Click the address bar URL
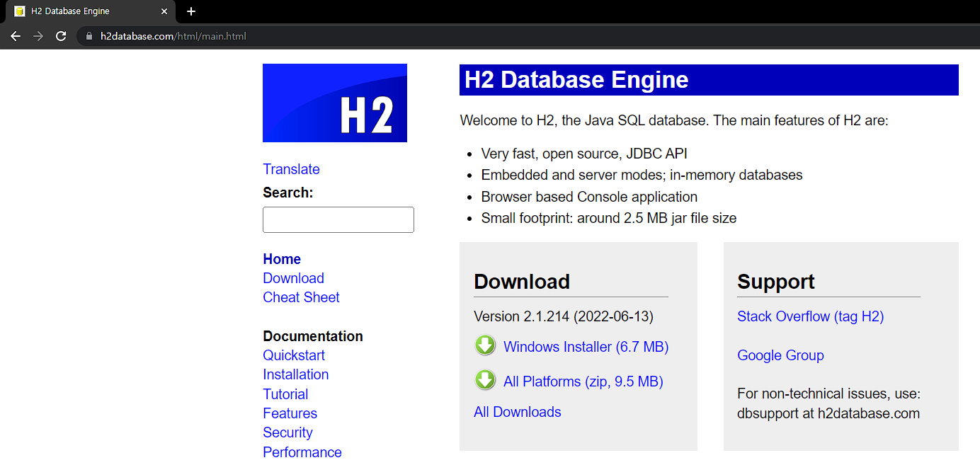Screen dimensions: 980x465 tap(173, 36)
